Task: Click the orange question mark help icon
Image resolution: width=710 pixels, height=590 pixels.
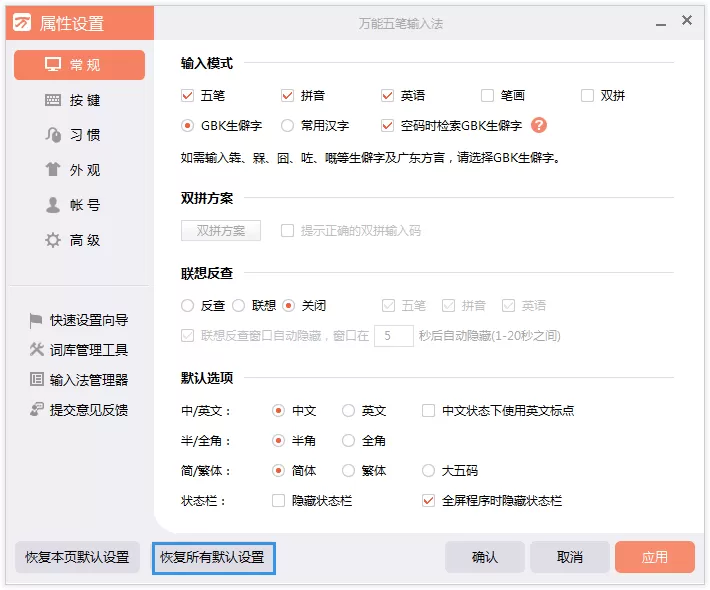Action: pos(539,125)
